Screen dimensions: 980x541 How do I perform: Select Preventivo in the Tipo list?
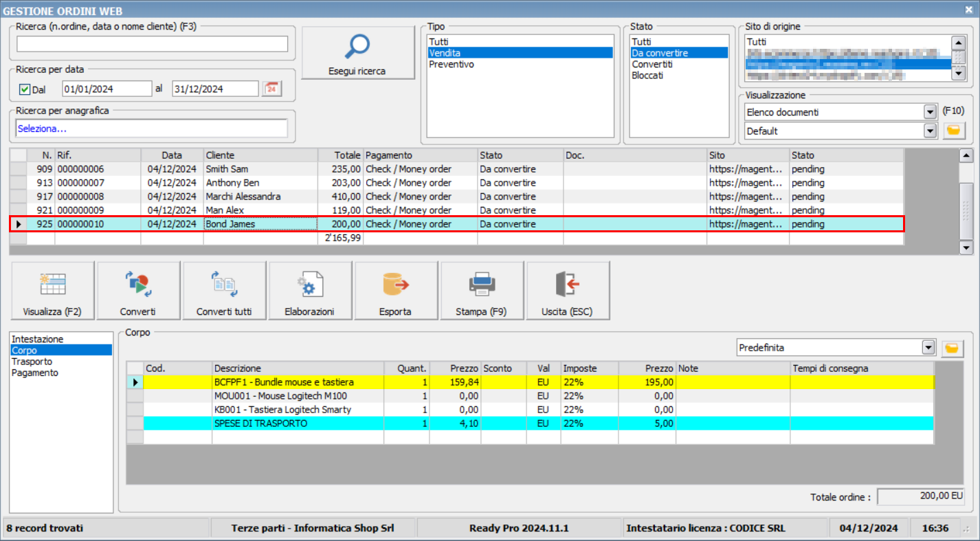click(519, 64)
